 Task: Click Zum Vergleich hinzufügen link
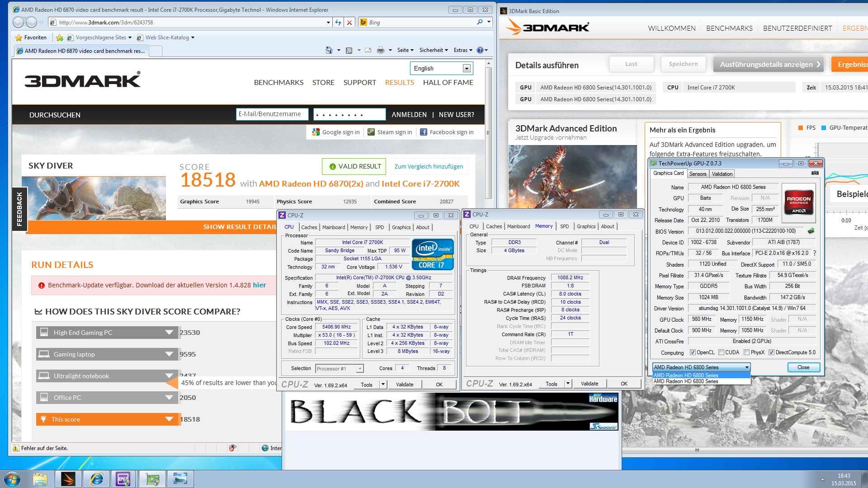(429, 166)
